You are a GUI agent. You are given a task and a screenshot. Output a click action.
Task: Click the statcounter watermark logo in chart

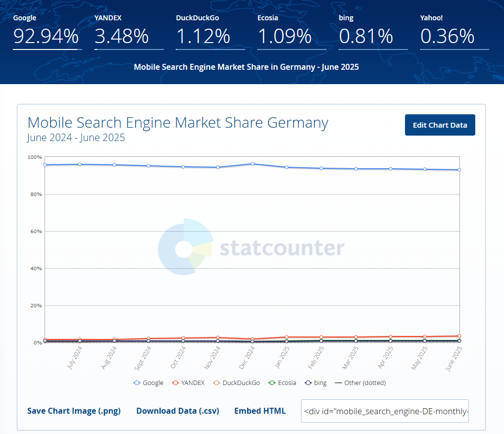(251, 247)
